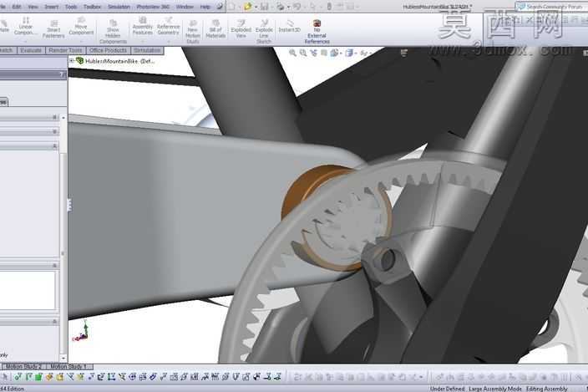Open the Window menu
The height and width of the screenshot is (392, 588).
(x=185, y=7)
